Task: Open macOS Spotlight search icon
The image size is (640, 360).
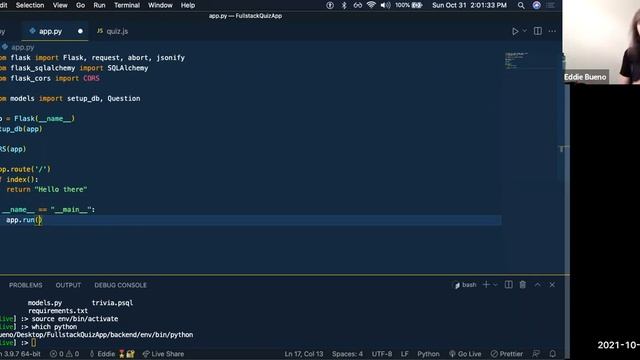Action: click(x=521, y=5)
